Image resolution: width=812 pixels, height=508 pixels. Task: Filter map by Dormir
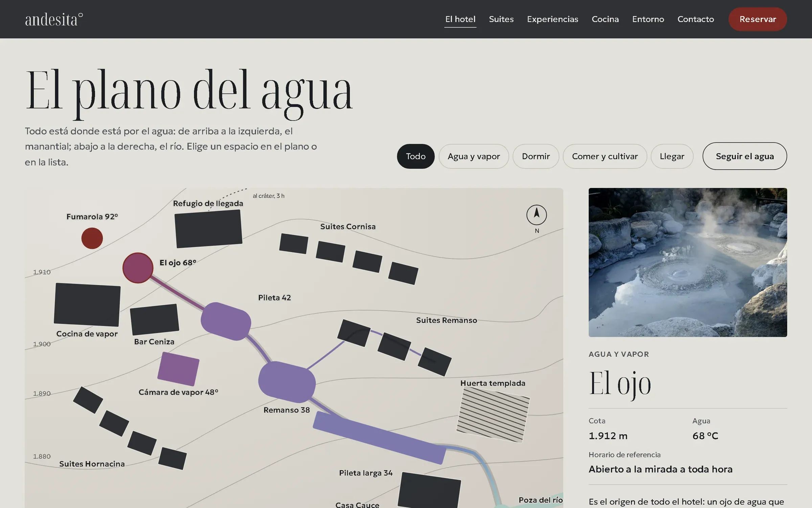coord(536,156)
